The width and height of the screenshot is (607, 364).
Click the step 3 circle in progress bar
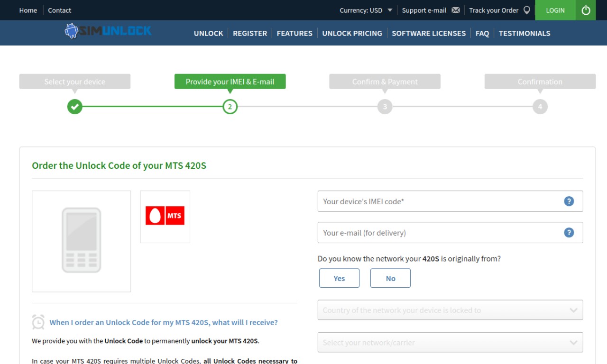[385, 107]
